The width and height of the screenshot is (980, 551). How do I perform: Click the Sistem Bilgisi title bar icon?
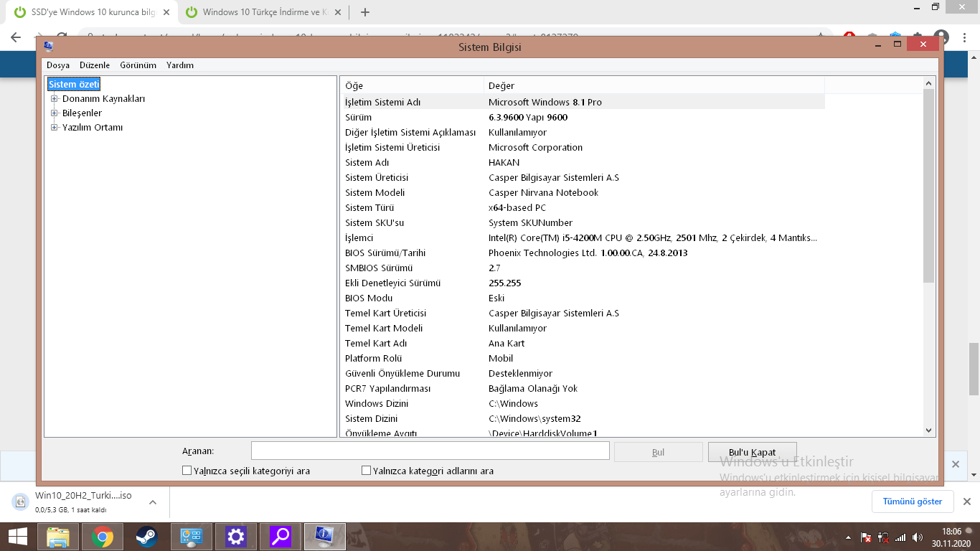point(48,47)
